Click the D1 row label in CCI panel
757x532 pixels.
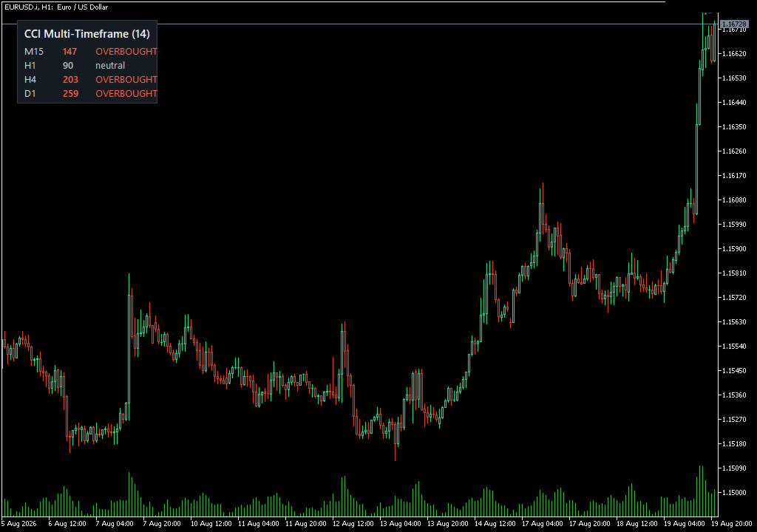[30, 93]
